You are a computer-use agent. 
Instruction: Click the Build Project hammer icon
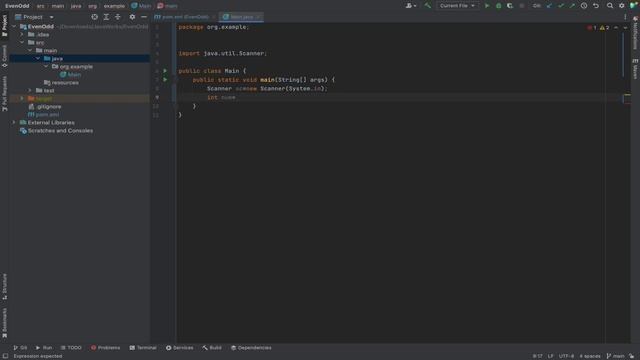coord(427,6)
